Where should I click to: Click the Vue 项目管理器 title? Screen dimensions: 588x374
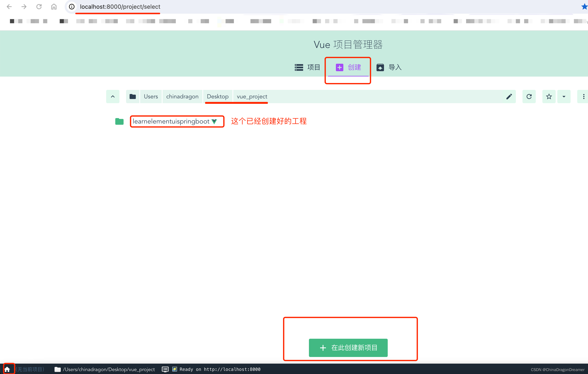348,45
